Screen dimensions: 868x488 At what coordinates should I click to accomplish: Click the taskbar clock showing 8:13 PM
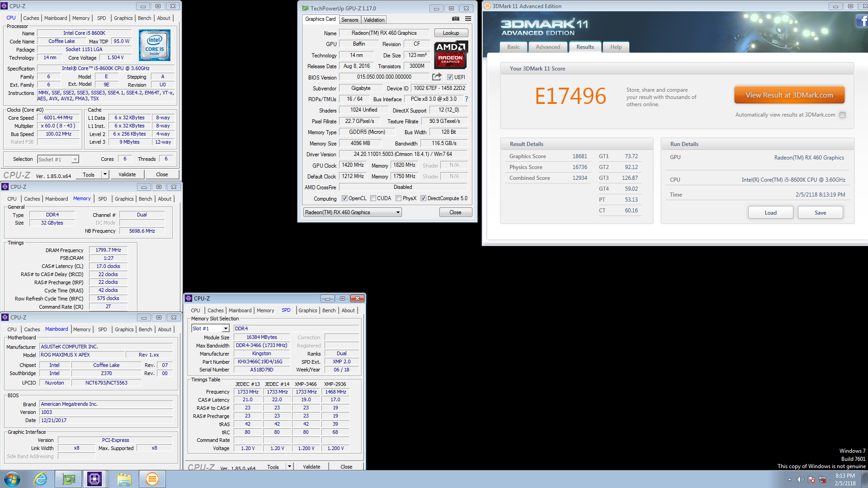845,479
